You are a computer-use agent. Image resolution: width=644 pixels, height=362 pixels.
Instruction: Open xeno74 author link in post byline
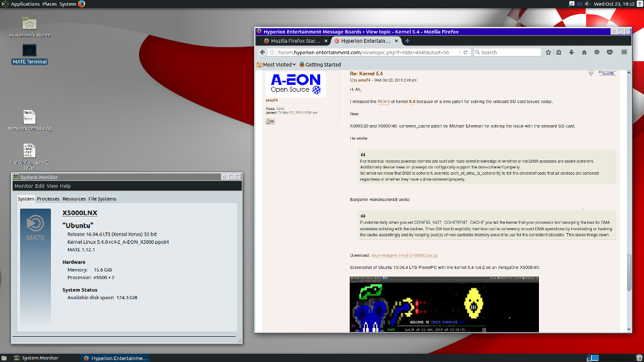[364, 80]
